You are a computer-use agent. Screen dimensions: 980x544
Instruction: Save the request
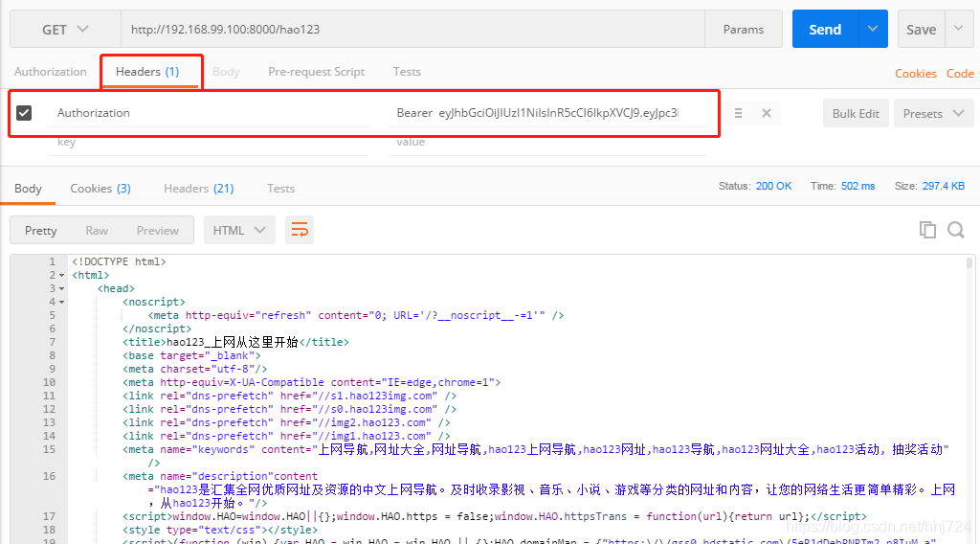[922, 30]
